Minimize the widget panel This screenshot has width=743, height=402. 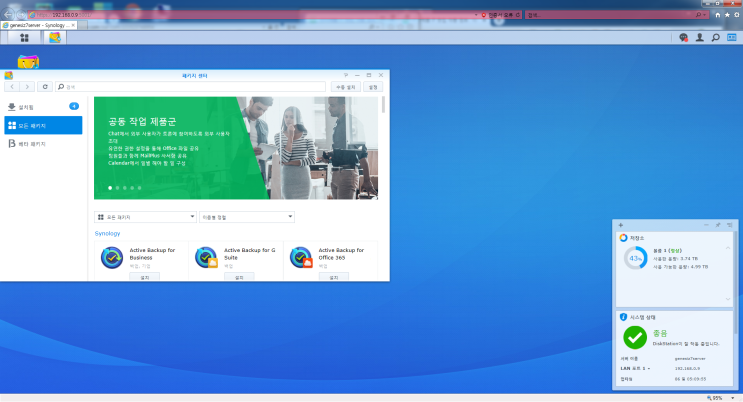706,225
